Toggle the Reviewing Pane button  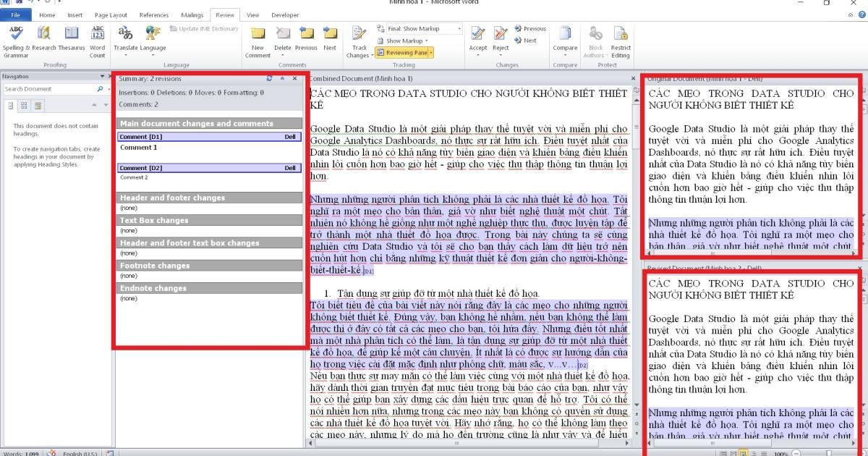pos(406,53)
